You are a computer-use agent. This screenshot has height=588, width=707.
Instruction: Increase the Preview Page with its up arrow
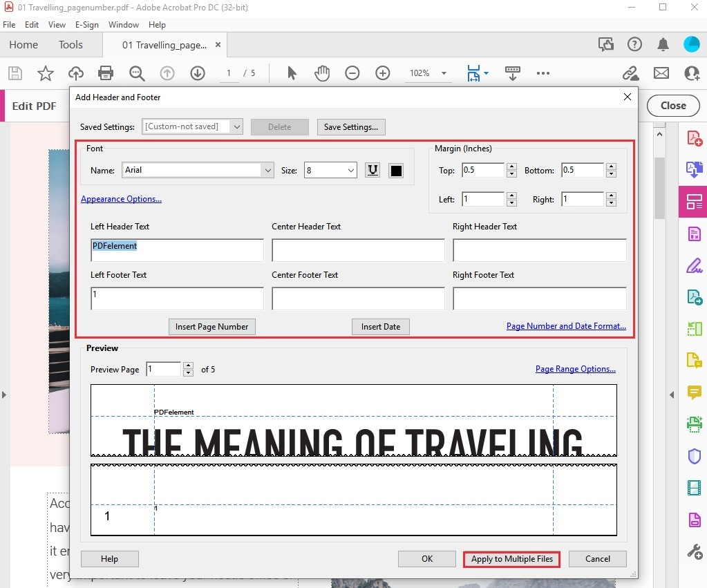pos(187,366)
